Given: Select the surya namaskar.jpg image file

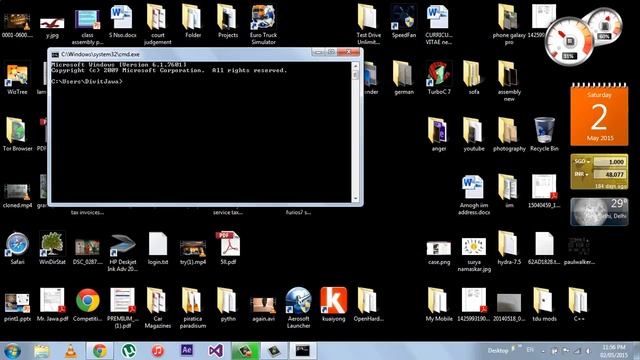Looking at the screenshot, I should click(474, 255).
